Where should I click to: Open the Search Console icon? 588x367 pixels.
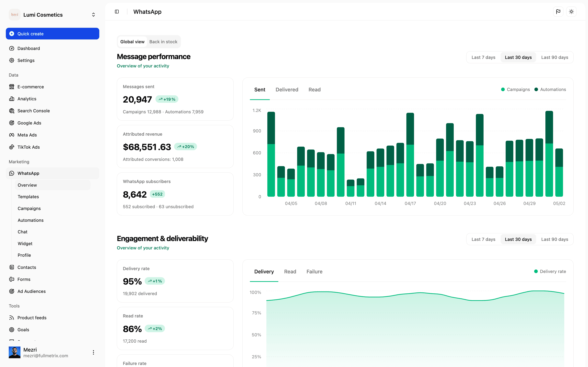pyautogui.click(x=12, y=111)
